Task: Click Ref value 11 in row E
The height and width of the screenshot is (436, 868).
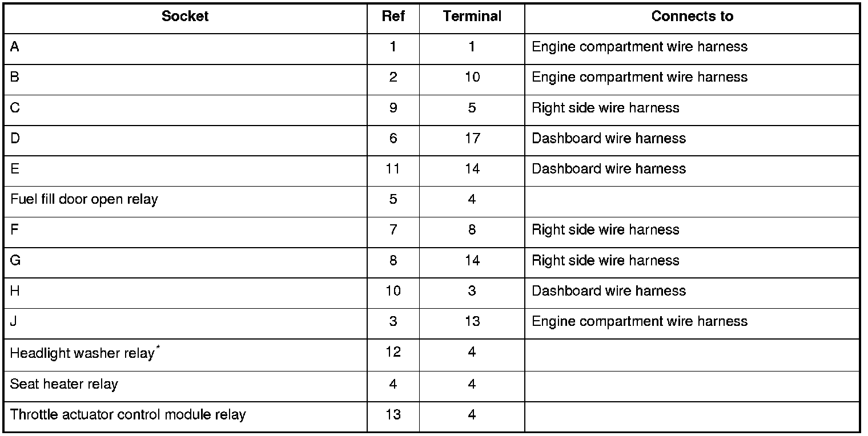Action: pyautogui.click(x=393, y=169)
